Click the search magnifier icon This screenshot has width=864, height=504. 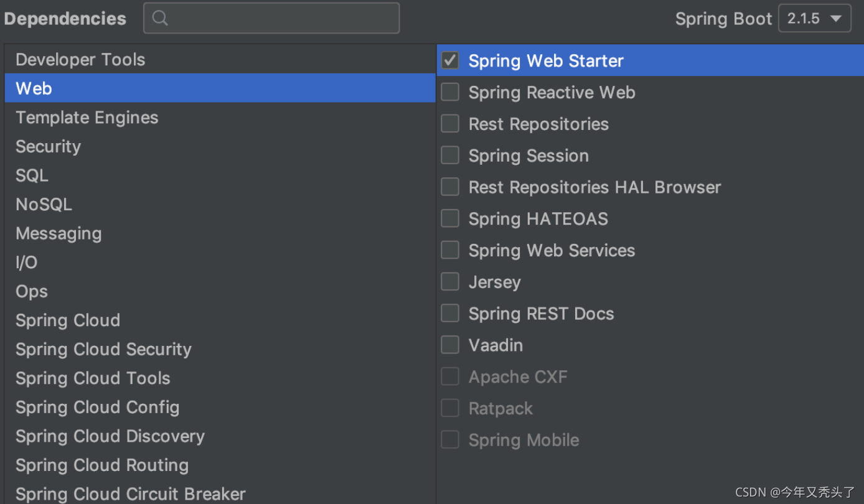pyautogui.click(x=160, y=18)
